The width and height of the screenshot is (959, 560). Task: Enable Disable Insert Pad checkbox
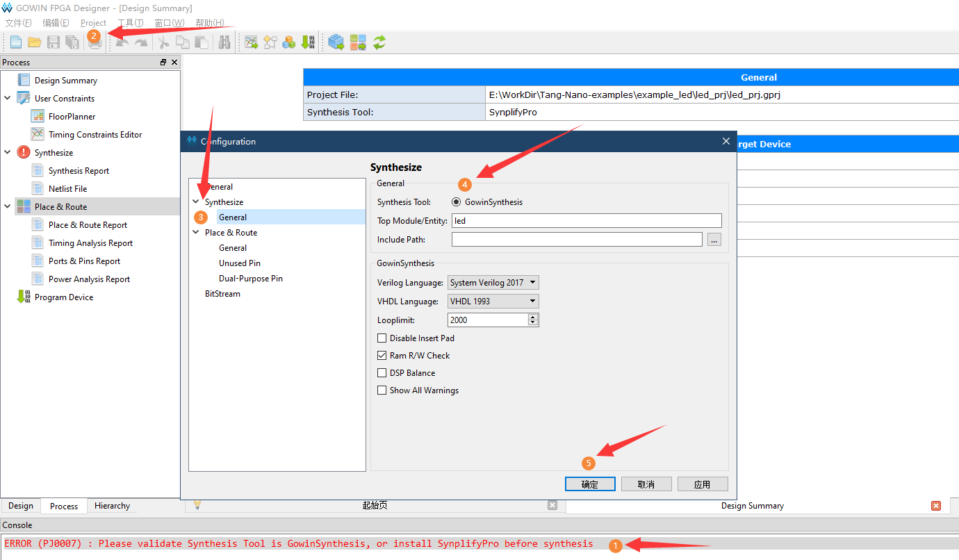pyautogui.click(x=382, y=338)
